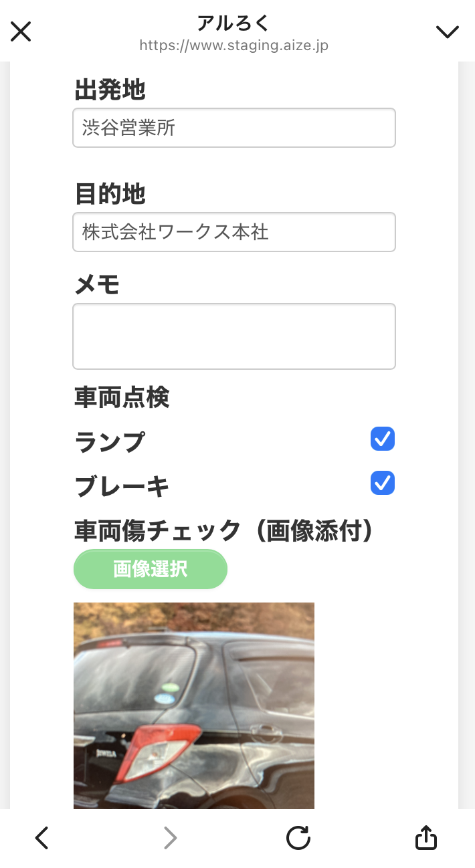This screenshot has height=868, width=475.
Task: Toggle the ブレーキ inspection checkbox
Action: [383, 483]
